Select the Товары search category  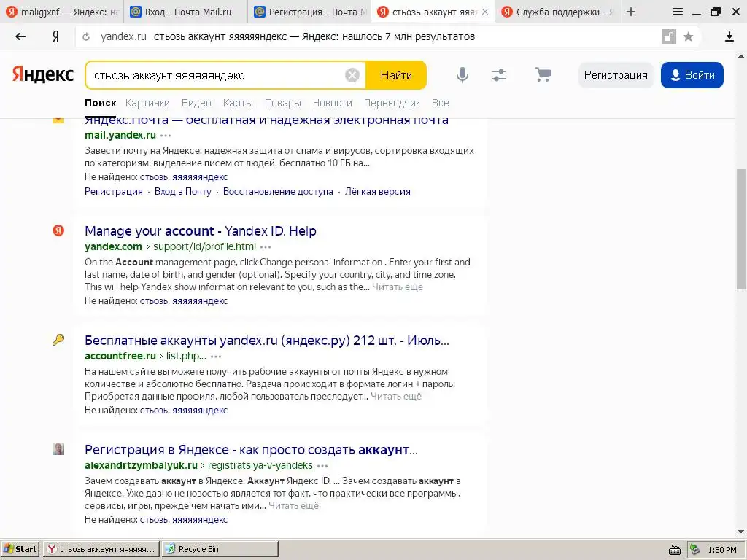pos(283,103)
